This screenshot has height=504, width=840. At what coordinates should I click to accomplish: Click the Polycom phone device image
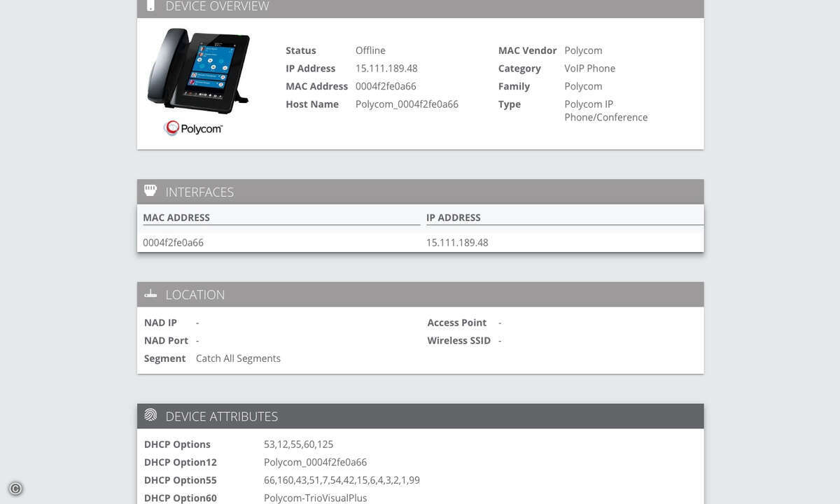click(x=199, y=70)
